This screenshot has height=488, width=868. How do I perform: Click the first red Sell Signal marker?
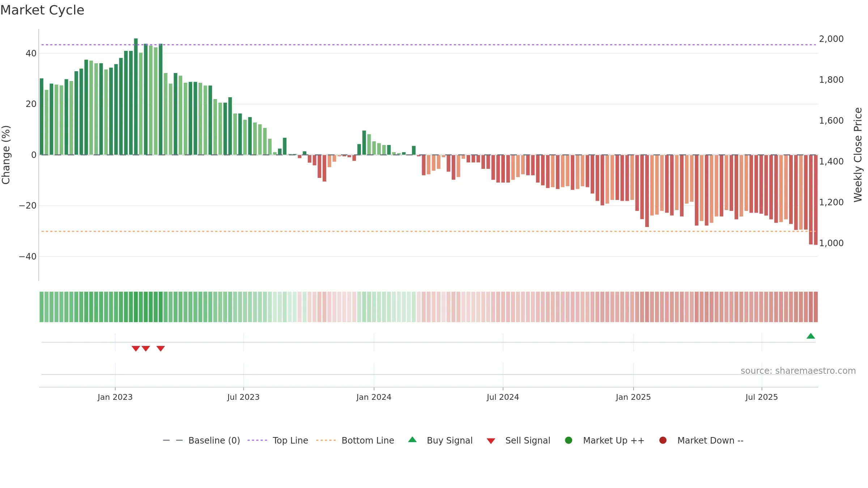(136, 348)
